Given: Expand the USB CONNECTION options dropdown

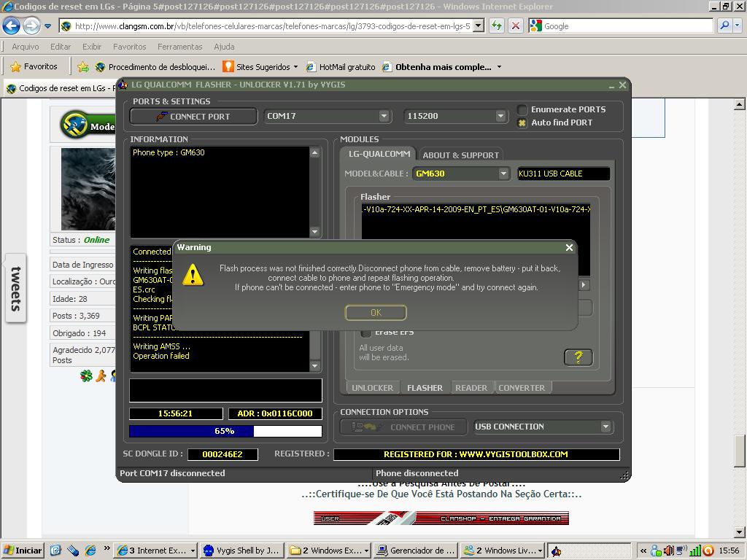Looking at the screenshot, I should pyautogui.click(x=605, y=427).
